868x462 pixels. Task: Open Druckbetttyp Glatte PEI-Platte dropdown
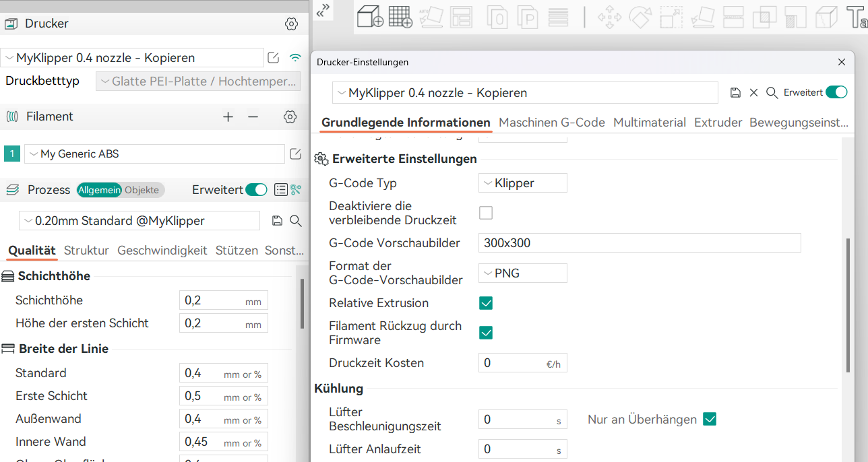tap(198, 81)
